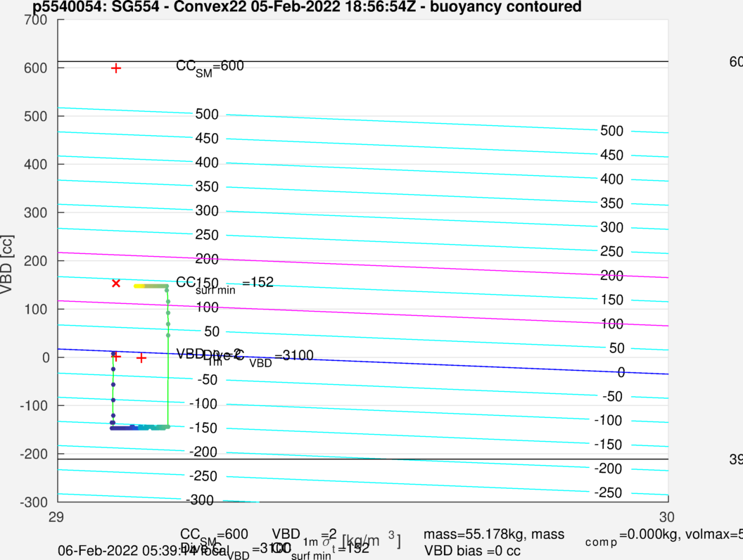This screenshot has width=743, height=560.
Task: Click left-column contour label '50'
Action: pyautogui.click(x=212, y=331)
